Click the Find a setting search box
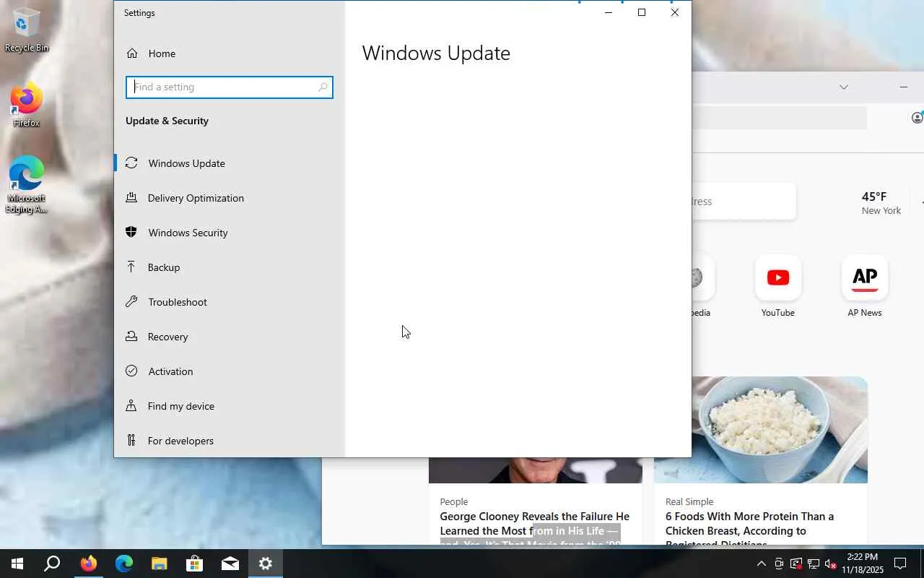The width and height of the screenshot is (924, 578). coord(230,87)
